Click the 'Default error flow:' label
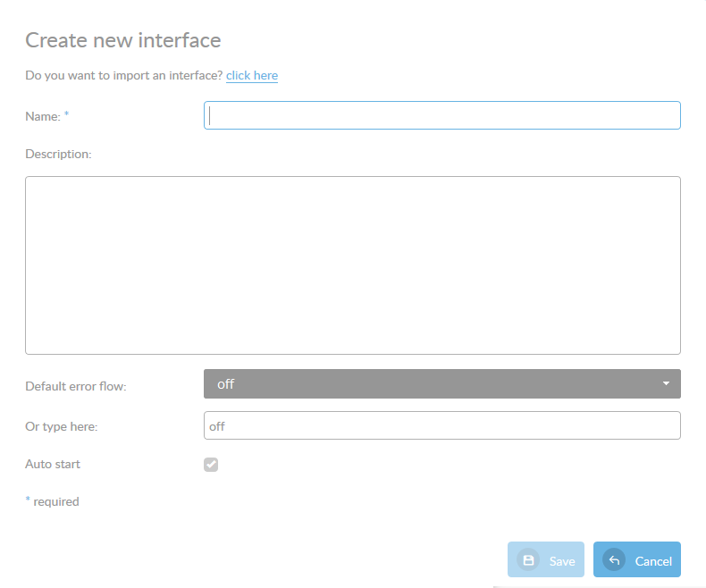 click(76, 387)
